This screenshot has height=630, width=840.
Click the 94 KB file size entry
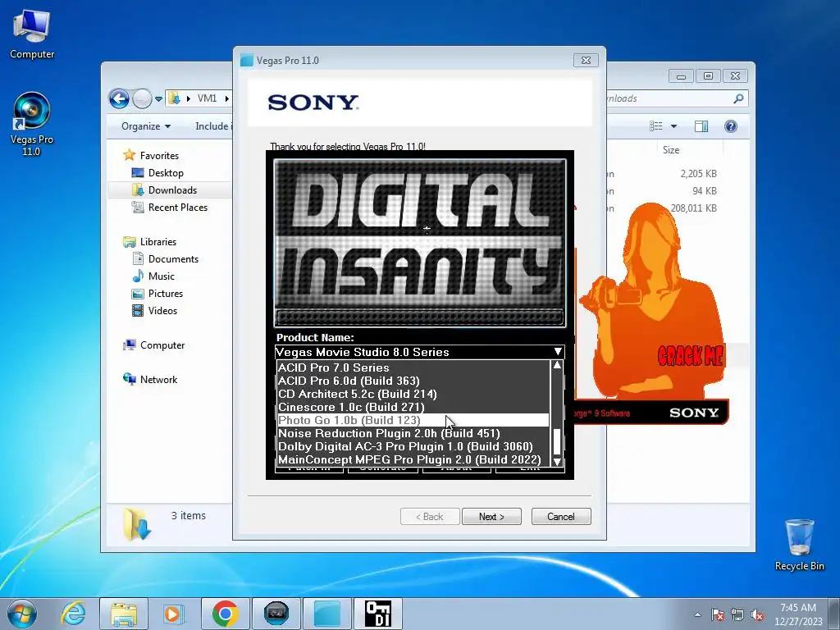point(705,190)
